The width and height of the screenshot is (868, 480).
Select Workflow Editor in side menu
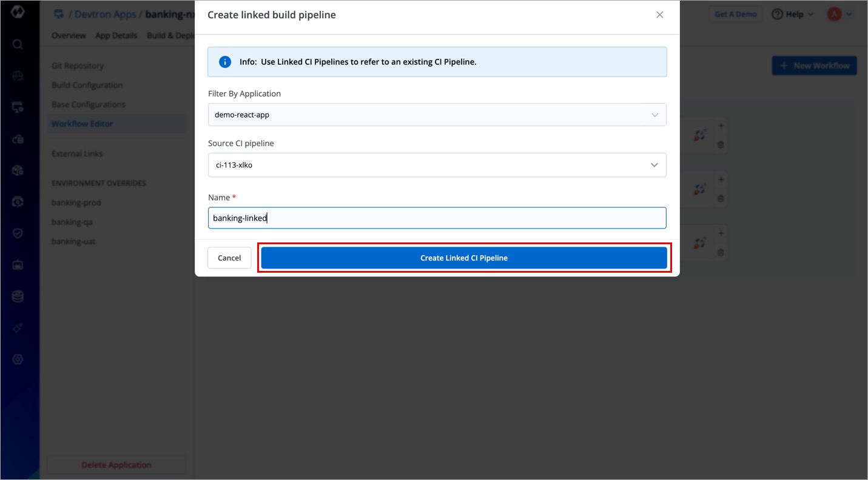(82, 124)
